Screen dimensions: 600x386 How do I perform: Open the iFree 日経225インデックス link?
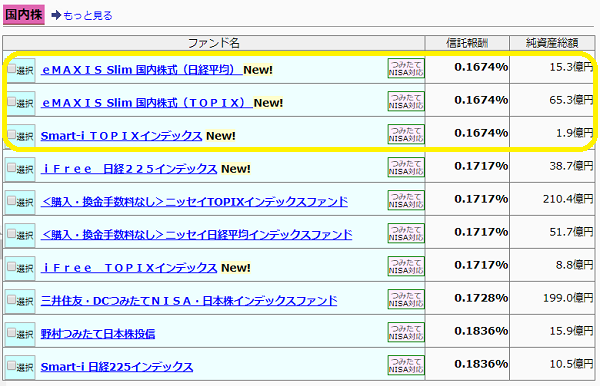click(129, 169)
